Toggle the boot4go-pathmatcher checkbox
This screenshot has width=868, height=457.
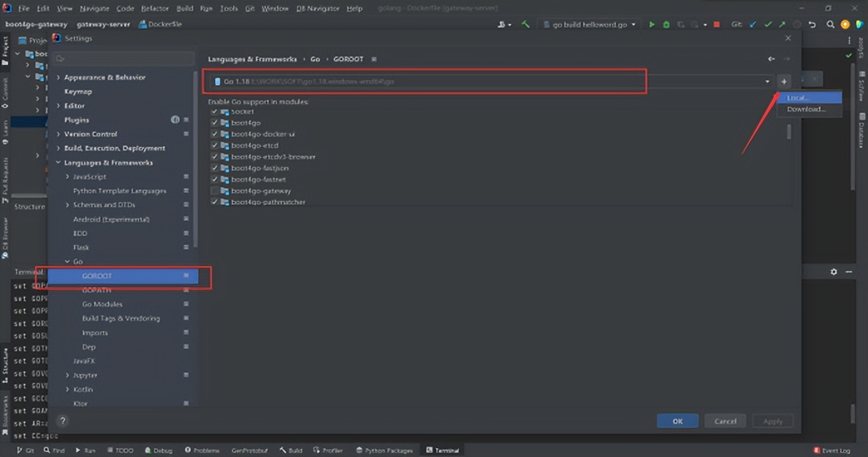pos(215,202)
